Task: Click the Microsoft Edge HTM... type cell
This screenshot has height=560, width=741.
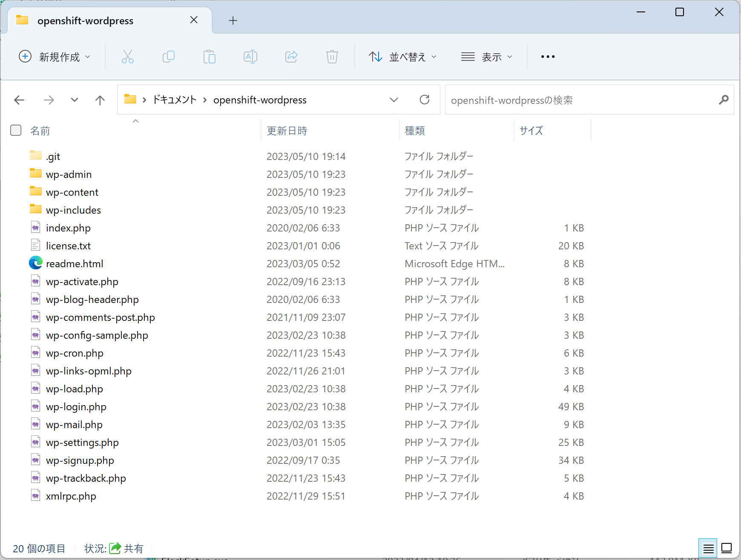Action: point(454,264)
